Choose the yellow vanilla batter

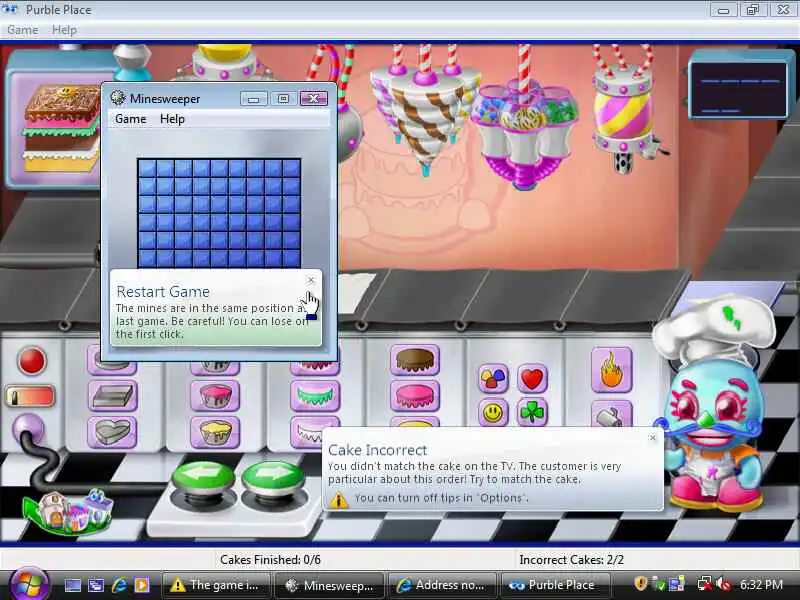point(215,432)
